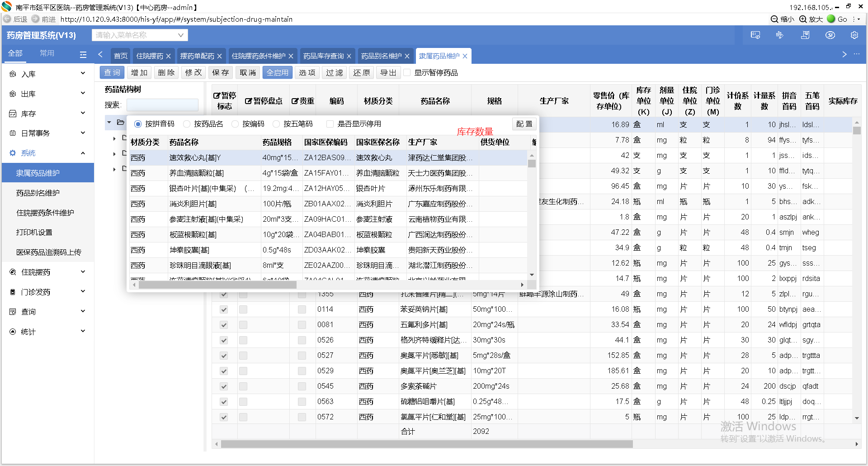Image resolution: width=868 pixels, height=466 pixels.
Task: Open the settings gear in blue header
Action: click(x=854, y=35)
